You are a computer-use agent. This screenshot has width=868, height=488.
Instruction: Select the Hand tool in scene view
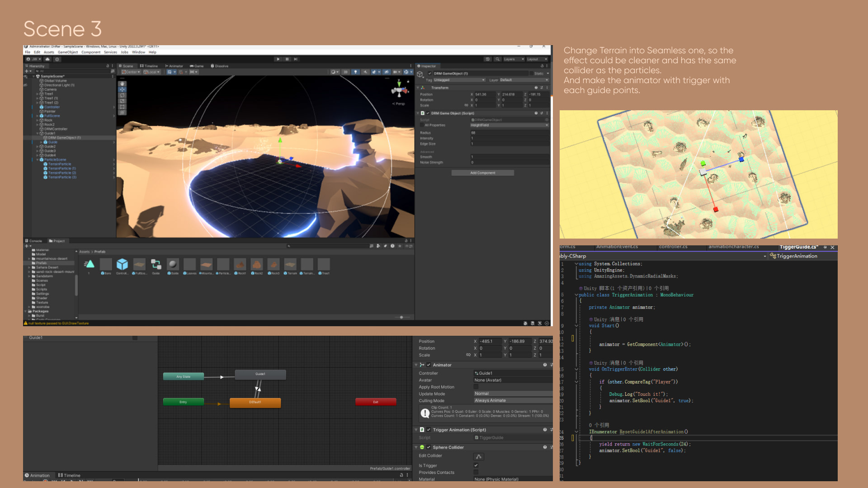pyautogui.click(x=122, y=84)
